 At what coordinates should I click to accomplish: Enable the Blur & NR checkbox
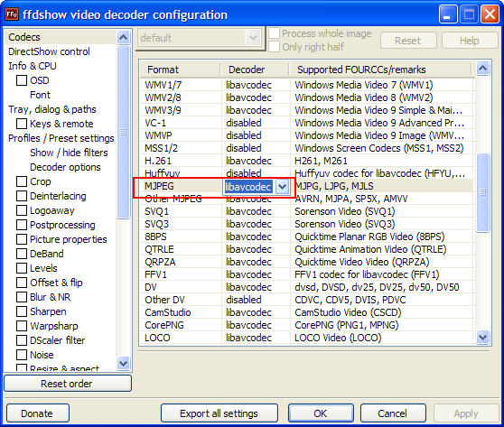[22, 297]
